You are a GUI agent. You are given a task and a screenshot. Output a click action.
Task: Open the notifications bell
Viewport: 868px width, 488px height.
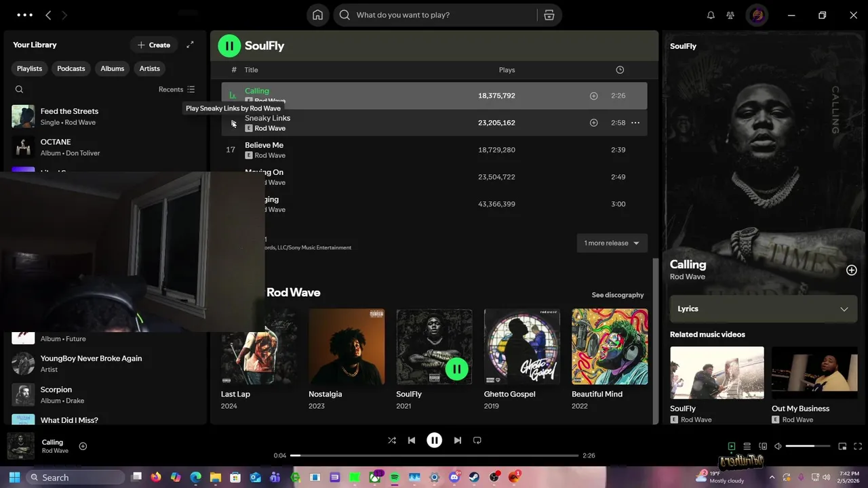711,15
